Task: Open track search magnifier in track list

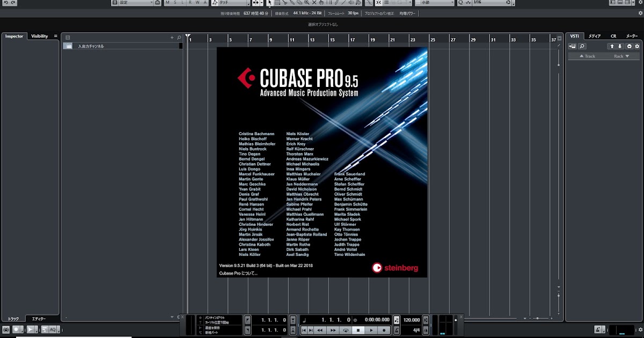Action: (x=179, y=38)
